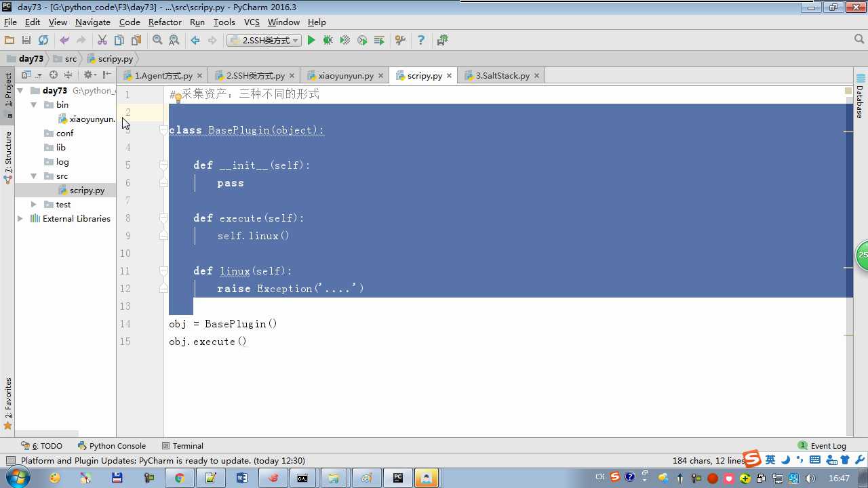Screen dimensions: 868x488
Task: Open the Python Console tool window
Action: 112,446
